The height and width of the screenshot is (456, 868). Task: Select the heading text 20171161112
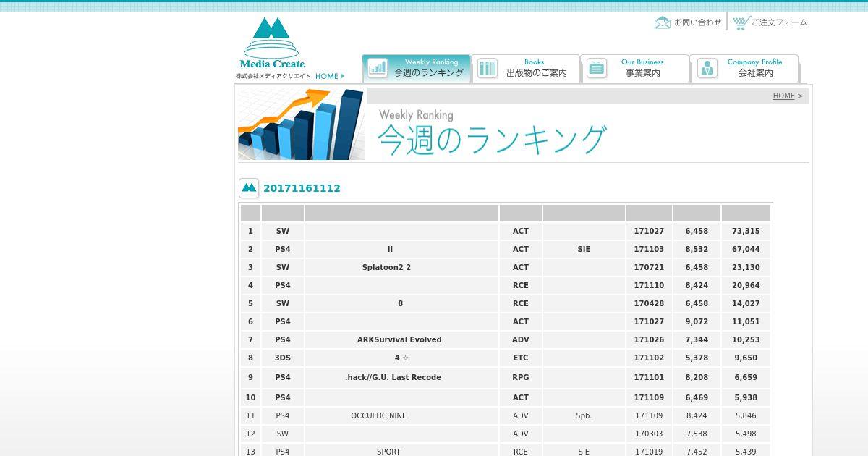(x=302, y=188)
